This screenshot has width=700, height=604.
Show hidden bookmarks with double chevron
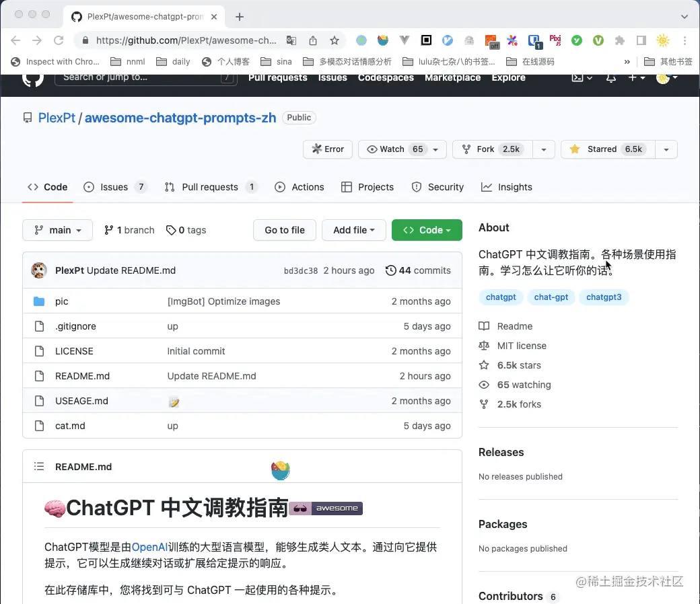627,62
